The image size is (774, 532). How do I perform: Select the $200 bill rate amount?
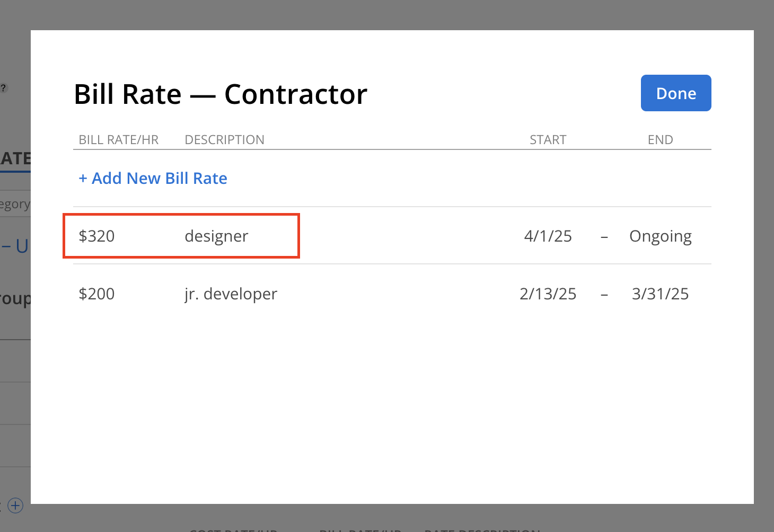pyautogui.click(x=96, y=294)
